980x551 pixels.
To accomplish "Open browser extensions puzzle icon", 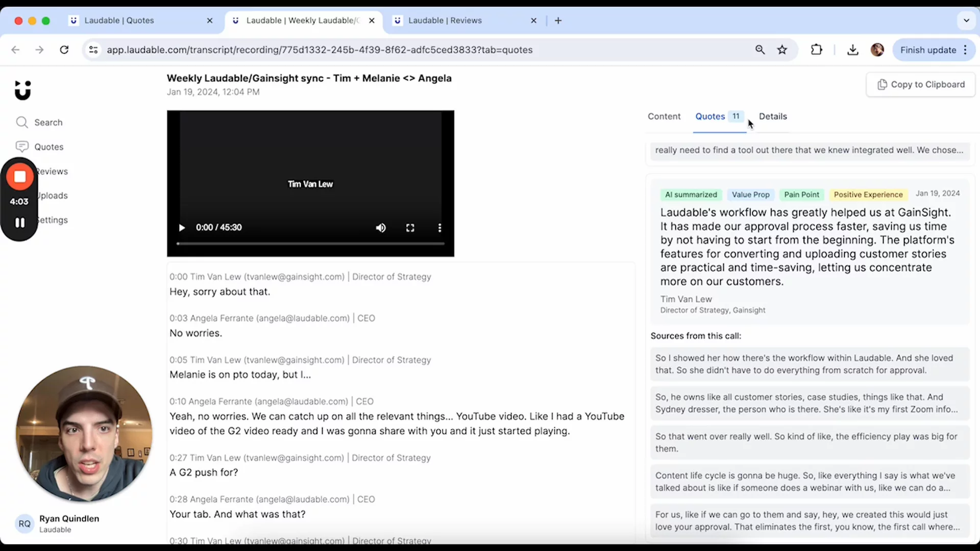I will coord(816,50).
